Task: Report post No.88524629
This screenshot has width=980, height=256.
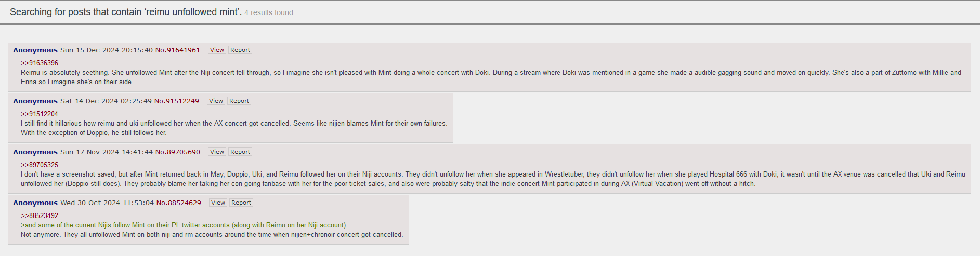Action: [x=241, y=203]
